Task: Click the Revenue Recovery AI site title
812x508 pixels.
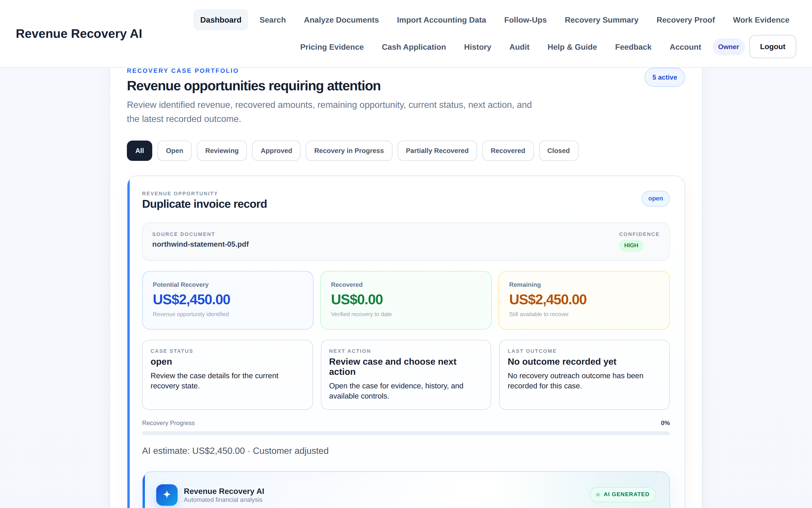Action: pos(79,34)
